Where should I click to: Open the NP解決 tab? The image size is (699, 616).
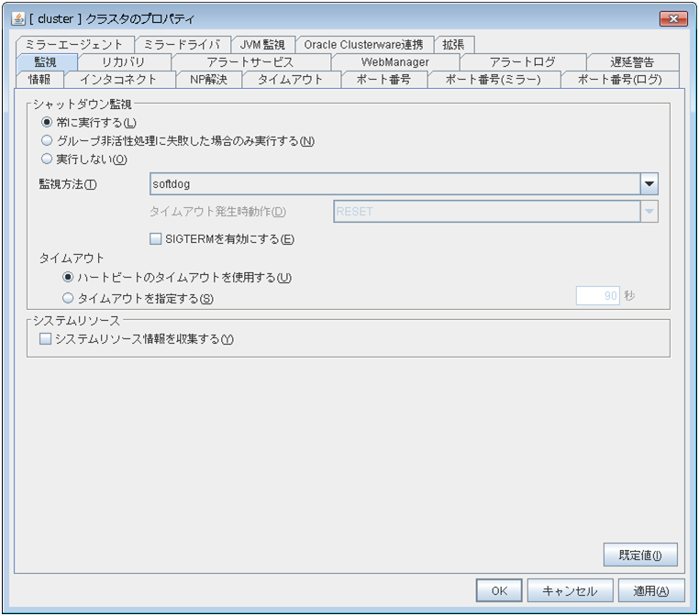[x=208, y=79]
